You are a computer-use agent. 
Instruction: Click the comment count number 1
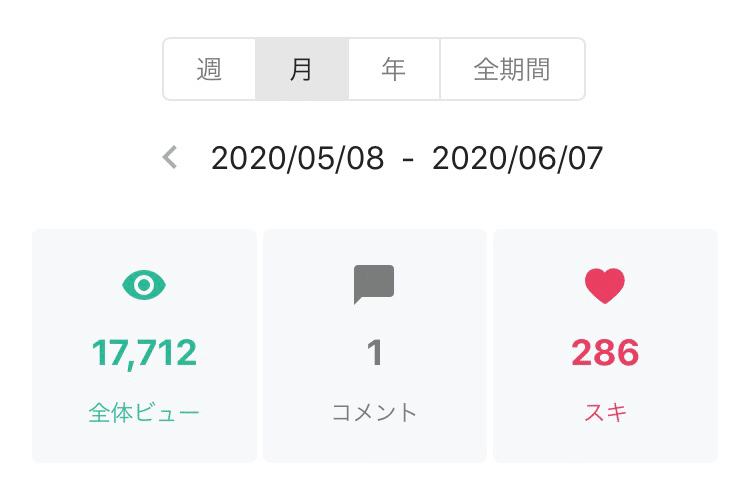375,352
